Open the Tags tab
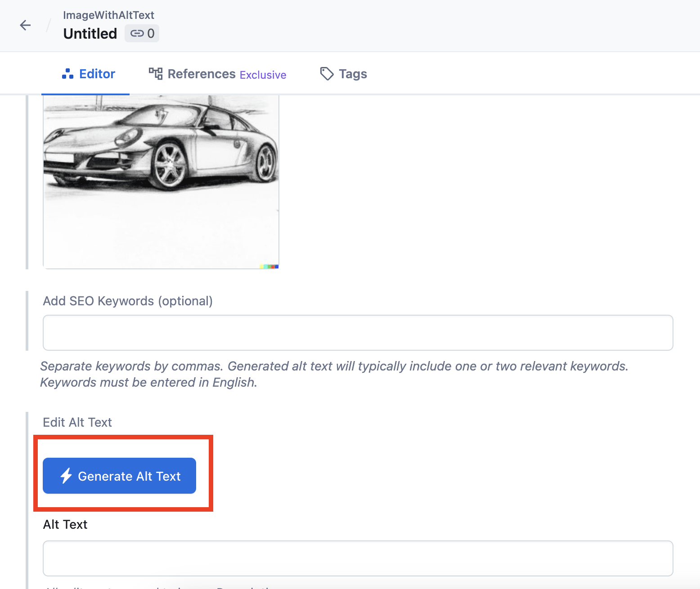The image size is (700, 589). tap(353, 74)
